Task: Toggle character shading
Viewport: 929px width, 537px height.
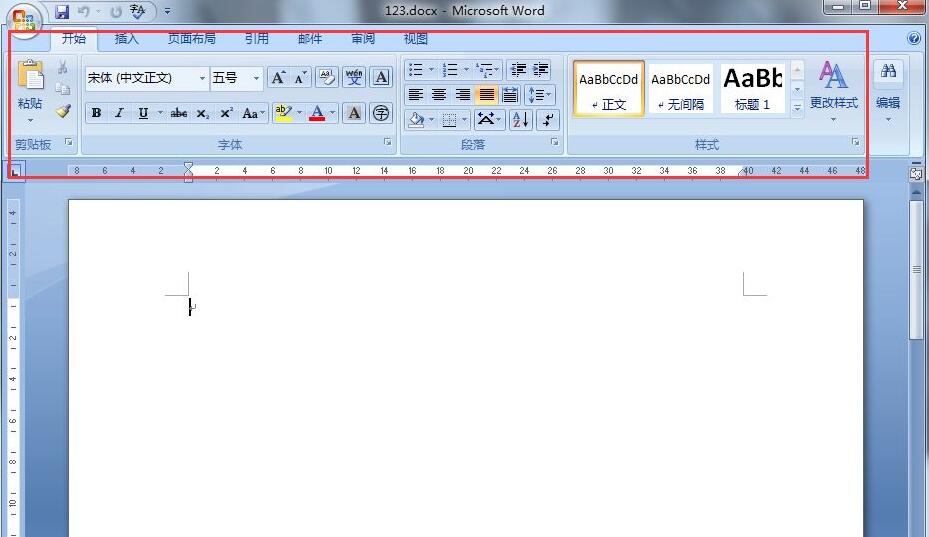Action: point(354,113)
